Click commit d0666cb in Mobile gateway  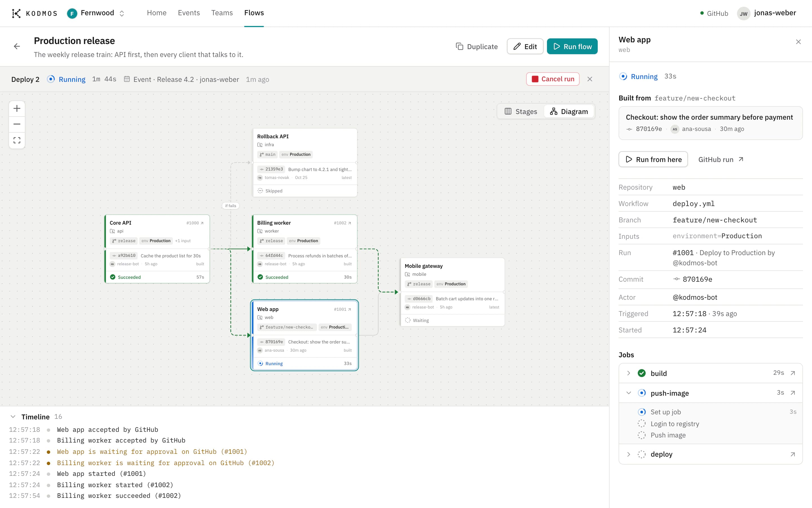pos(419,299)
